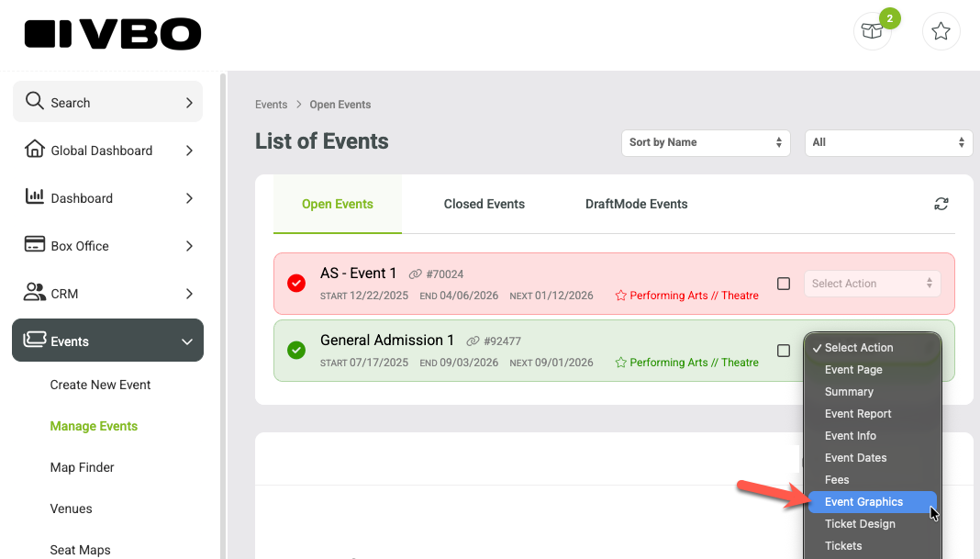The image size is (980, 559).
Task: Open the Sort by Name dropdown
Action: point(706,142)
